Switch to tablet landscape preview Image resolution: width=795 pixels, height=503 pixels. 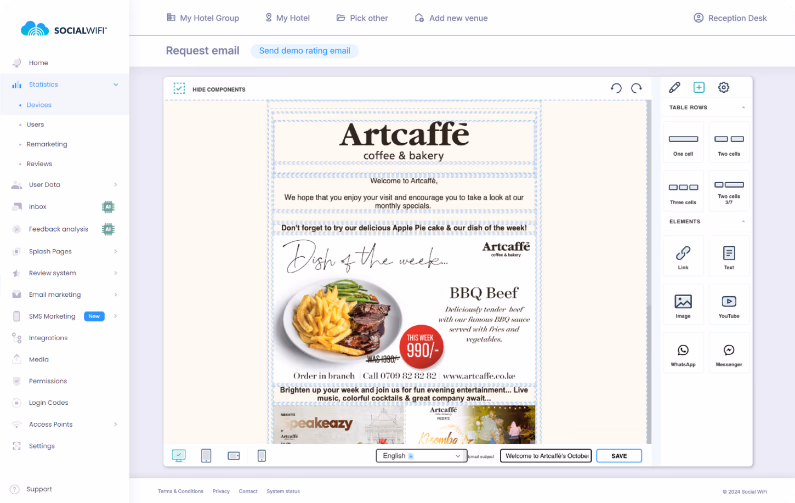[x=234, y=456]
